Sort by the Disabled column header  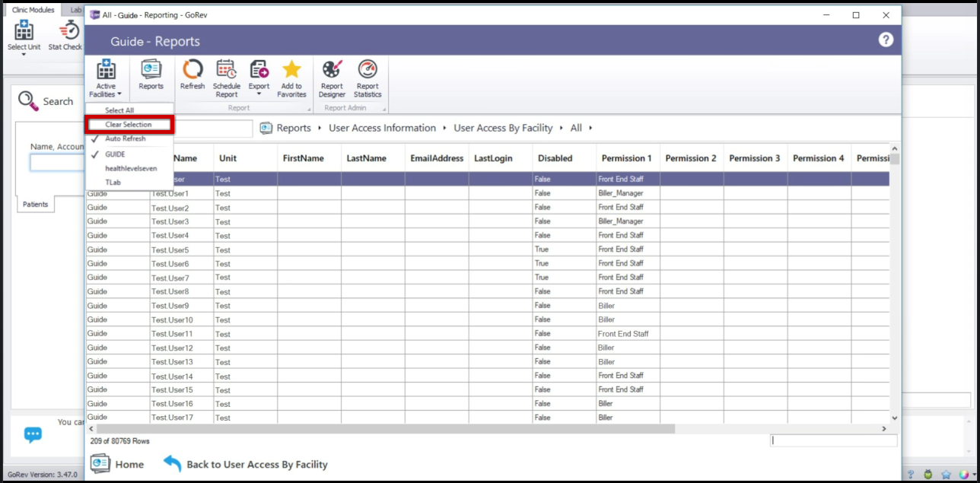tap(564, 158)
